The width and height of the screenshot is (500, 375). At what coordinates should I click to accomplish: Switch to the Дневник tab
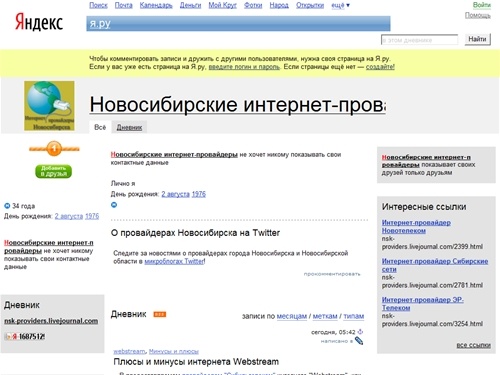point(129,127)
